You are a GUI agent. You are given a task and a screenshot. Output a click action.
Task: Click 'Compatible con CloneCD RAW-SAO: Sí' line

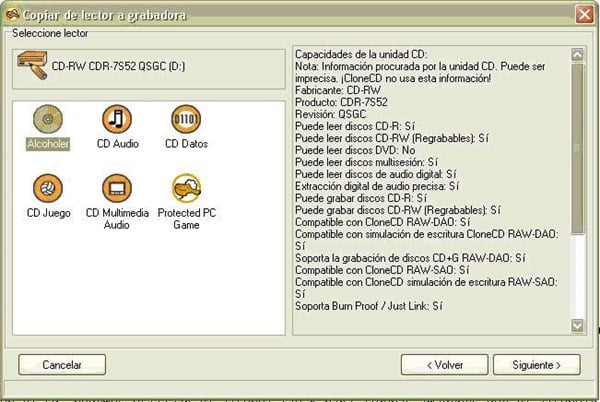382,270
